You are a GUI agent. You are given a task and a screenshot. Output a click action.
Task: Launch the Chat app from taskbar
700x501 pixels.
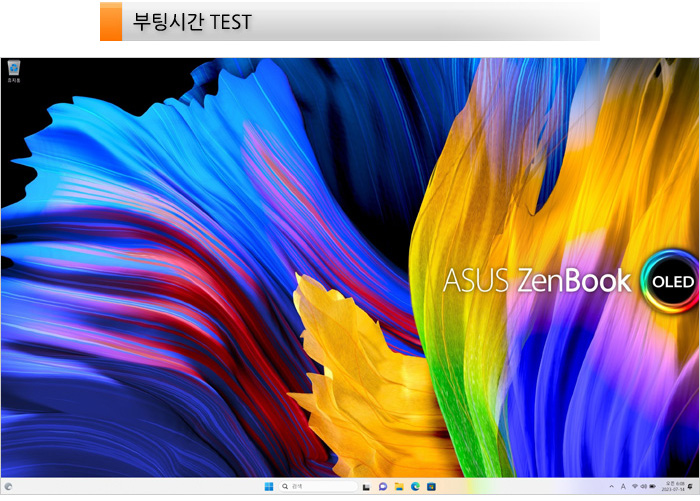[383, 487]
